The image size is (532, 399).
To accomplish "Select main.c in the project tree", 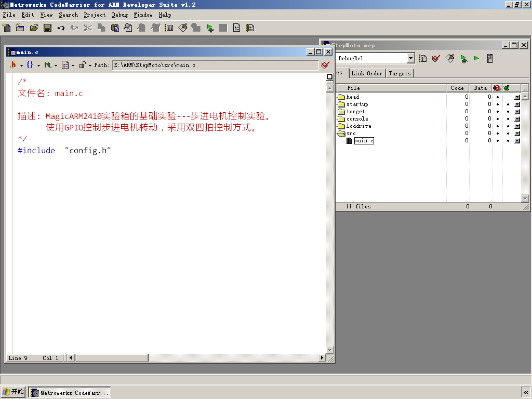I will 364,140.
